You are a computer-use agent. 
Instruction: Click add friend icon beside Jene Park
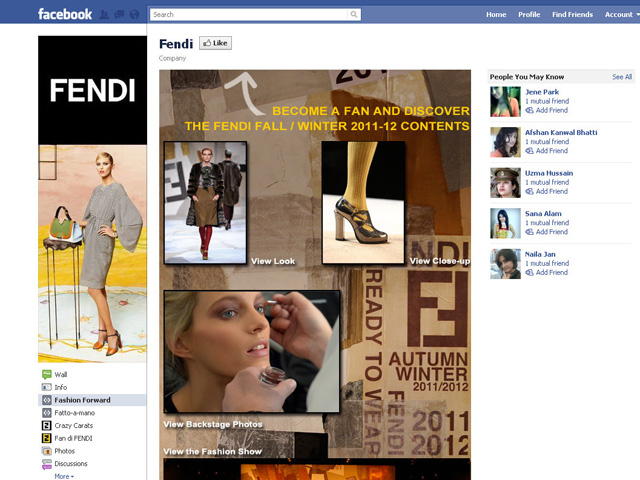point(529,110)
